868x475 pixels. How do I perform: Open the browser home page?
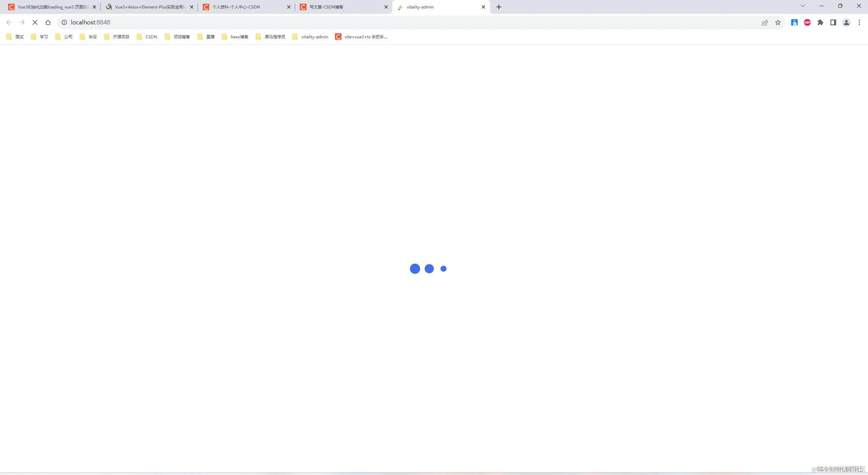(48, 22)
